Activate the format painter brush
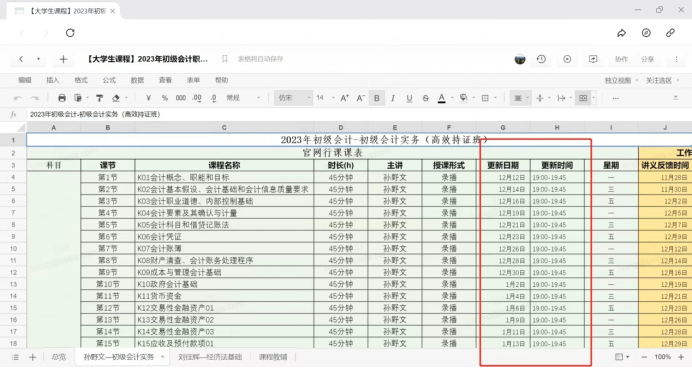The image size is (692, 368). pos(100,98)
